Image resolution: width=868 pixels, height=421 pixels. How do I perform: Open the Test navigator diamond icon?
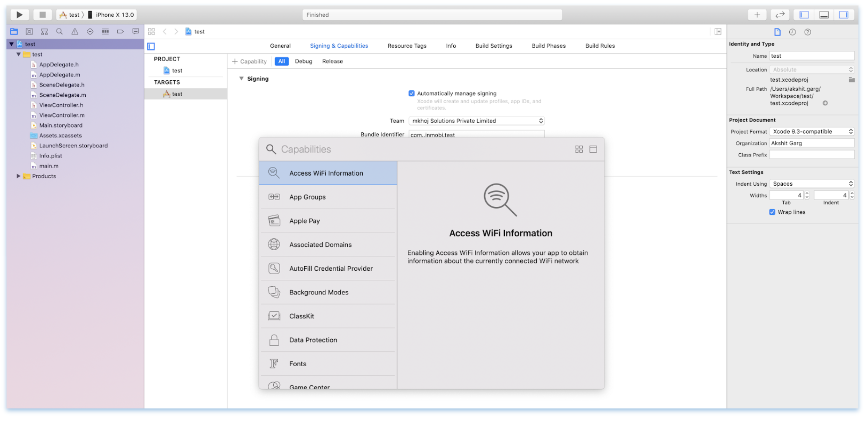click(90, 32)
